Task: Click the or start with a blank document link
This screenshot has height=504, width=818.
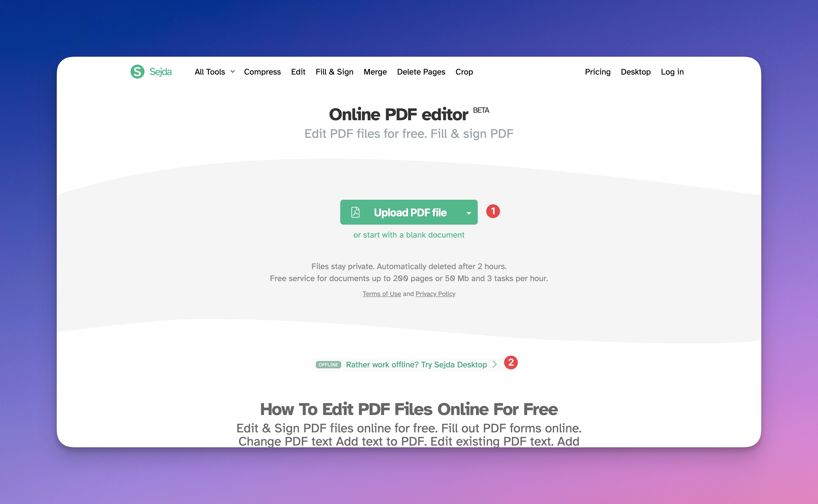Action: tap(409, 235)
